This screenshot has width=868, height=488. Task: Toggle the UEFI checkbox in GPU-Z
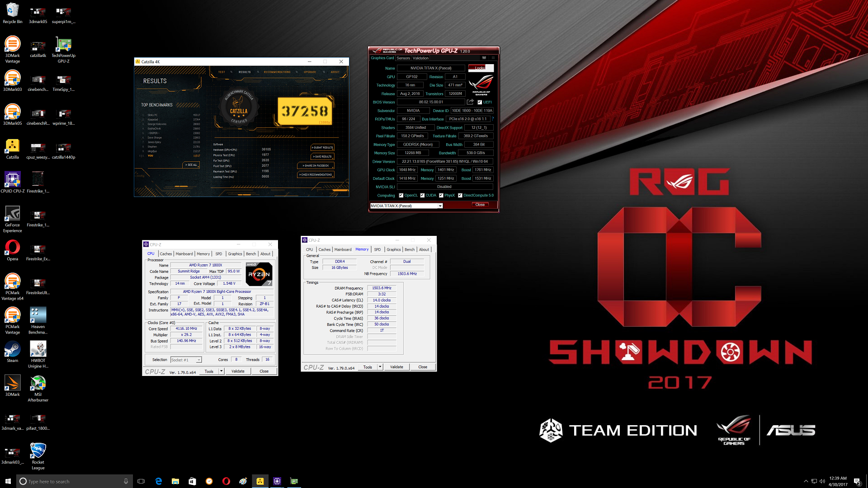pyautogui.click(x=480, y=102)
